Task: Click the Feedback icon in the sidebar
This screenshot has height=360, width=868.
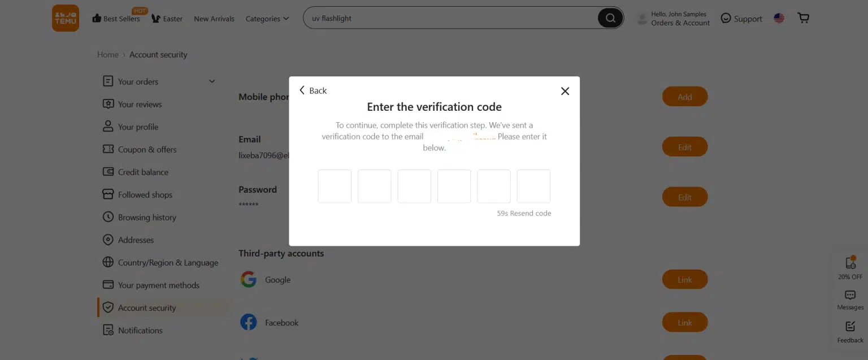Action: 850,326
